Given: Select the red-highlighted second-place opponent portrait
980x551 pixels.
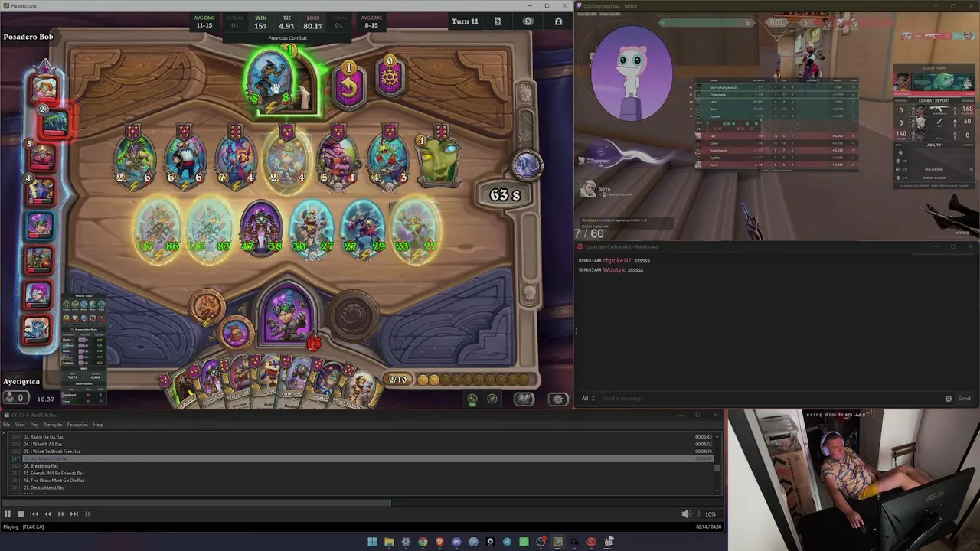Looking at the screenshot, I should [x=54, y=122].
